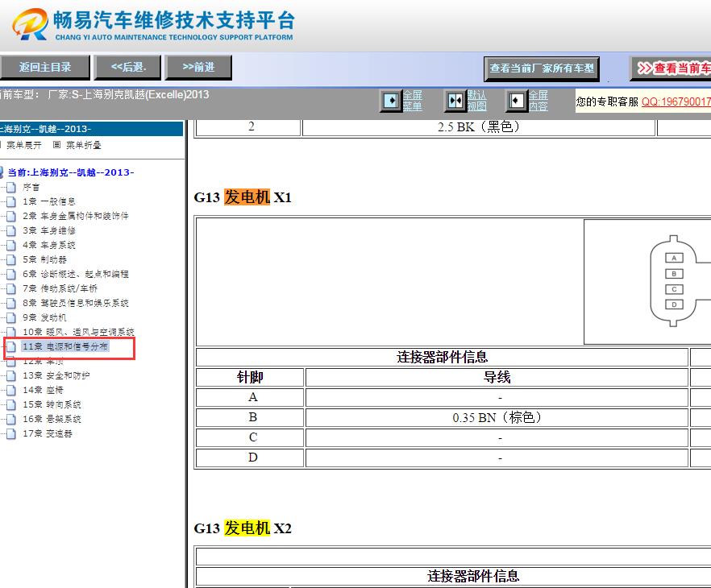Open 7章 传动系统/车桥
The width and height of the screenshot is (711, 588).
click(60, 288)
